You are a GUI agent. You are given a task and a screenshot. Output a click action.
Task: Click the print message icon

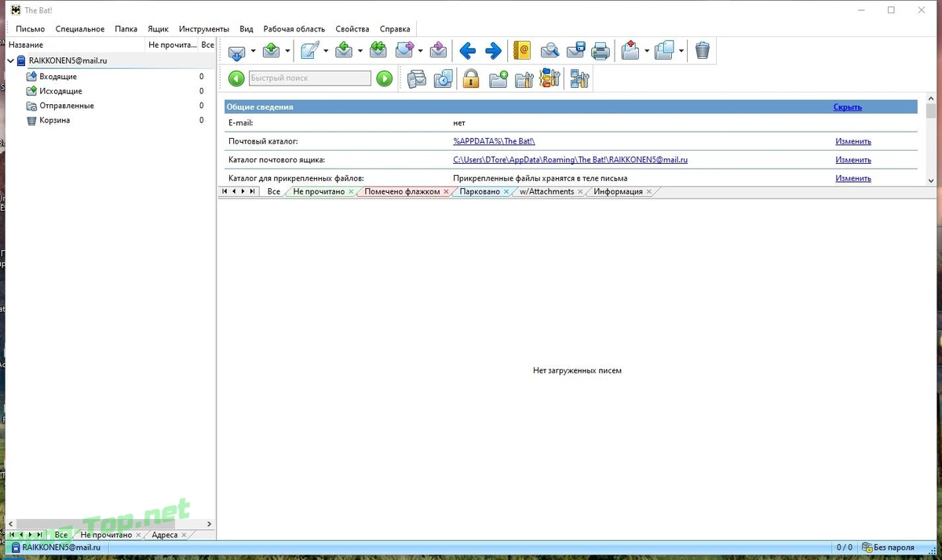(601, 52)
